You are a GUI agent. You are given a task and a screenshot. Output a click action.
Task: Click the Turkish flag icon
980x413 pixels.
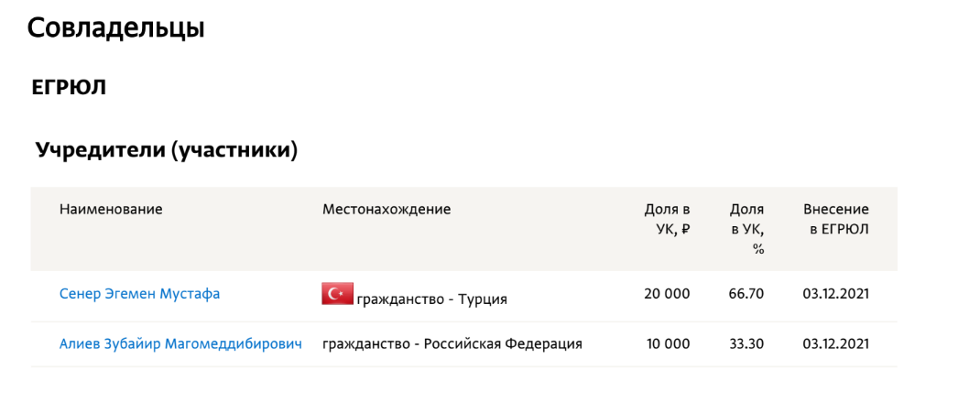click(337, 294)
